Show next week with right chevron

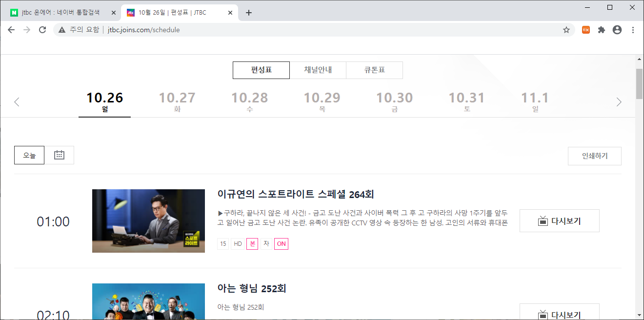[x=619, y=102]
